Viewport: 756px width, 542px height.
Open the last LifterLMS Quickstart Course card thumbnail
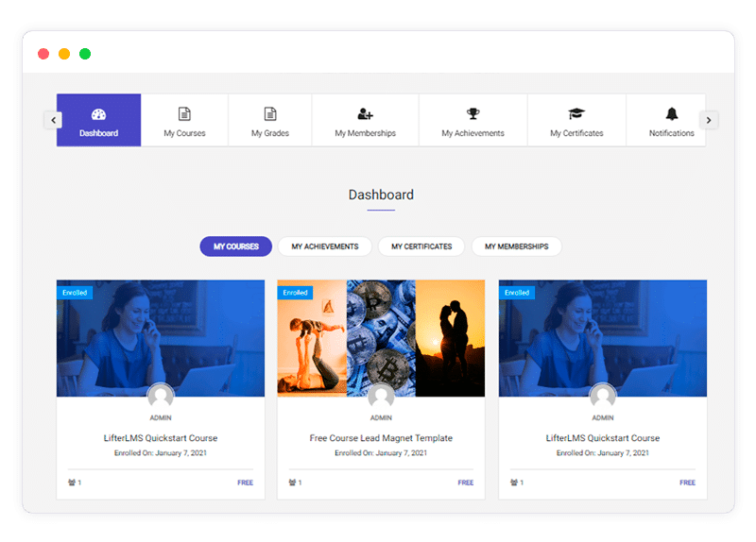[603, 338]
